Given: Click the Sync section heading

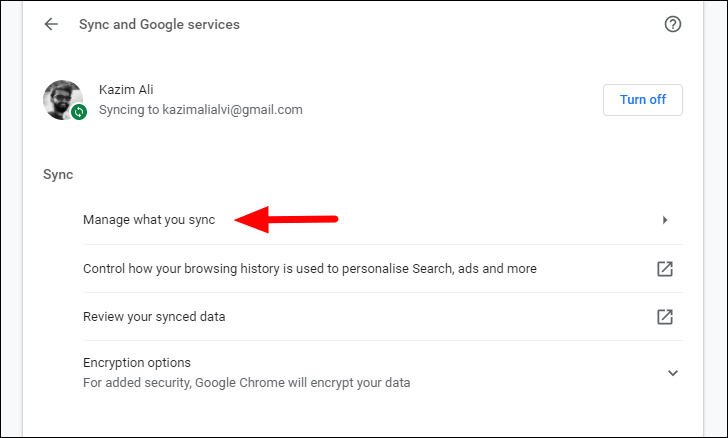Looking at the screenshot, I should (58, 175).
